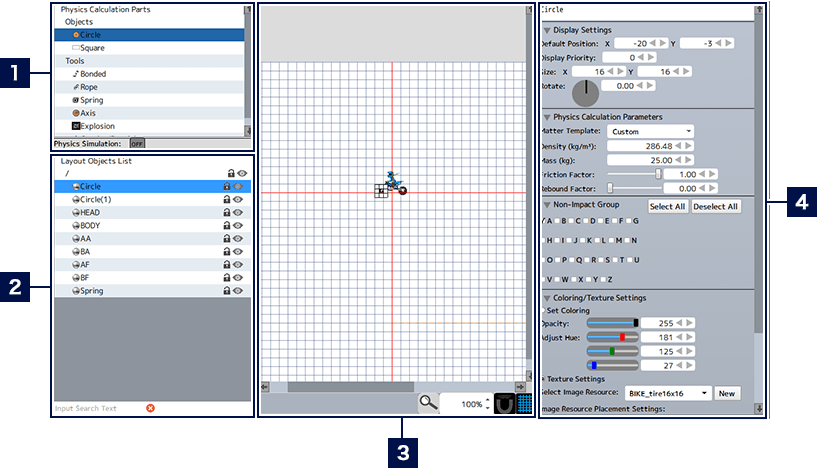This screenshot has height=468, width=817.
Task: Collapse Coloring/Texture Settings section
Action: 547,298
